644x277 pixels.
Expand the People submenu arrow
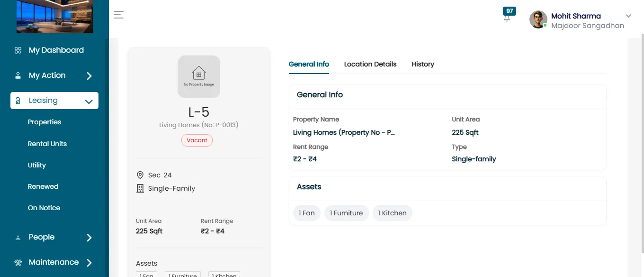89,238
